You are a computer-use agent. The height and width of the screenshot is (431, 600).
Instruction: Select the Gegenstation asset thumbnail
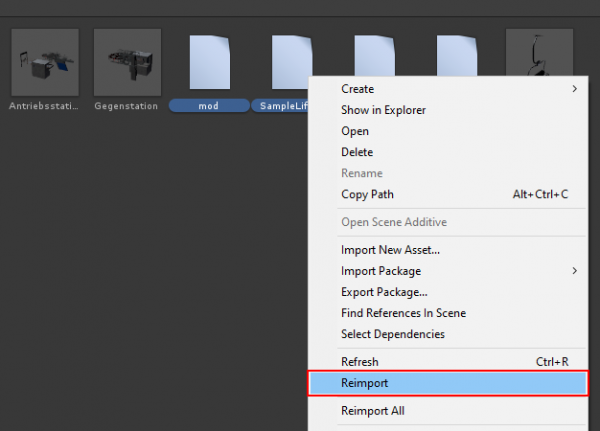click(x=127, y=62)
